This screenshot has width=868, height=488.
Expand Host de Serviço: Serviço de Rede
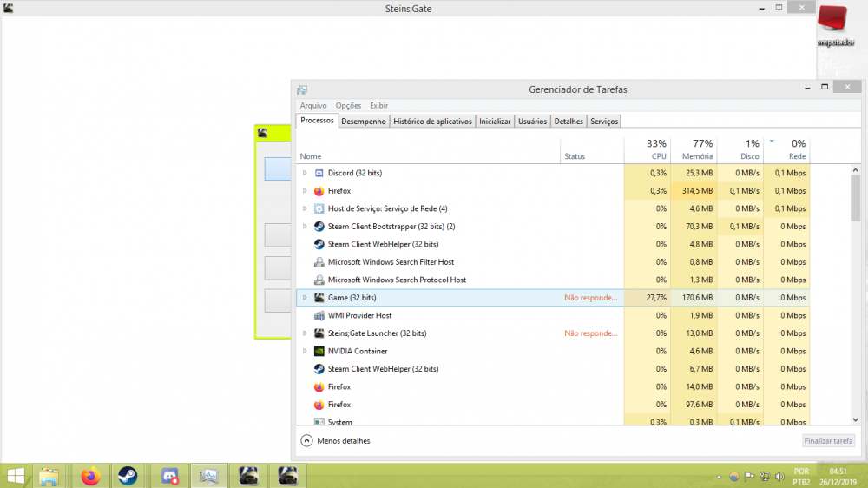(x=305, y=208)
